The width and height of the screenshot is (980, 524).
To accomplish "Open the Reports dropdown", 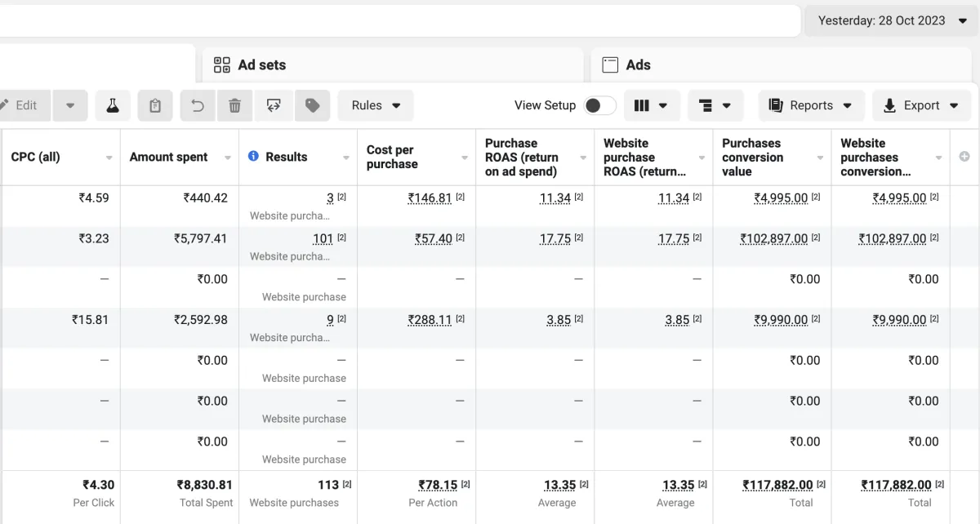I will click(x=811, y=105).
